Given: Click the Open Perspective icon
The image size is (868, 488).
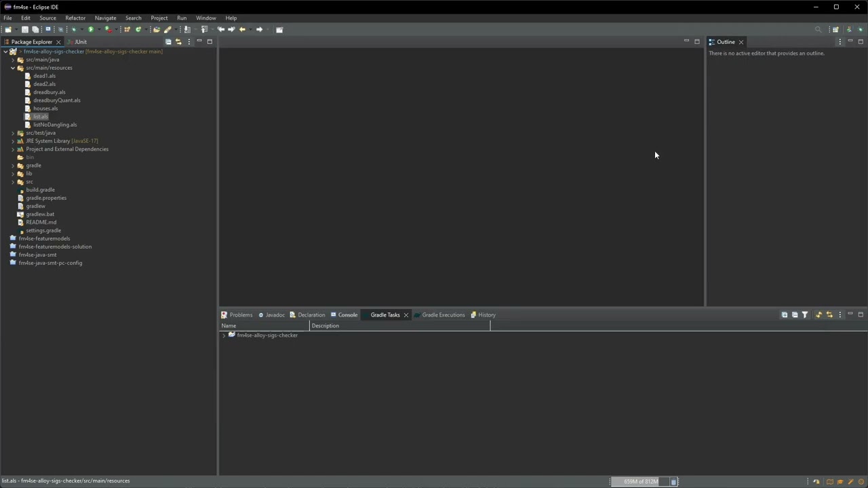Looking at the screenshot, I should pyautogui.click(x=835, y=29).
